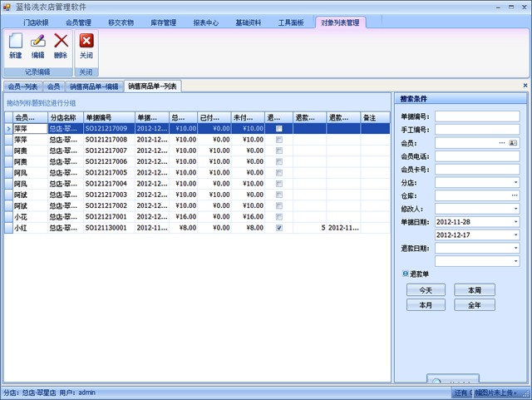
Task: Open the 修改人 dropdown
Action: click(515, 209)
